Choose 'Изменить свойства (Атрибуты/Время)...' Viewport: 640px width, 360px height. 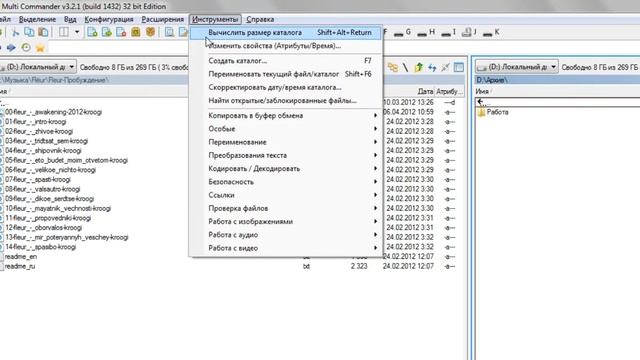coord(286,46)
